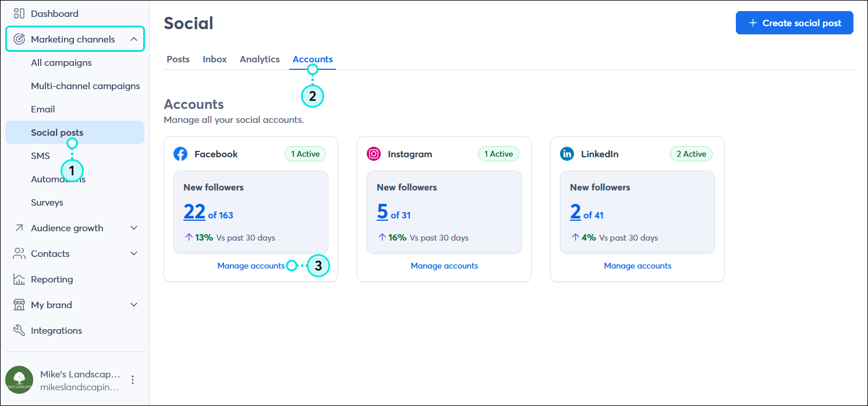Click the LinkedIn logo icon
Screen dimensions: 868x406
[567, 154]
